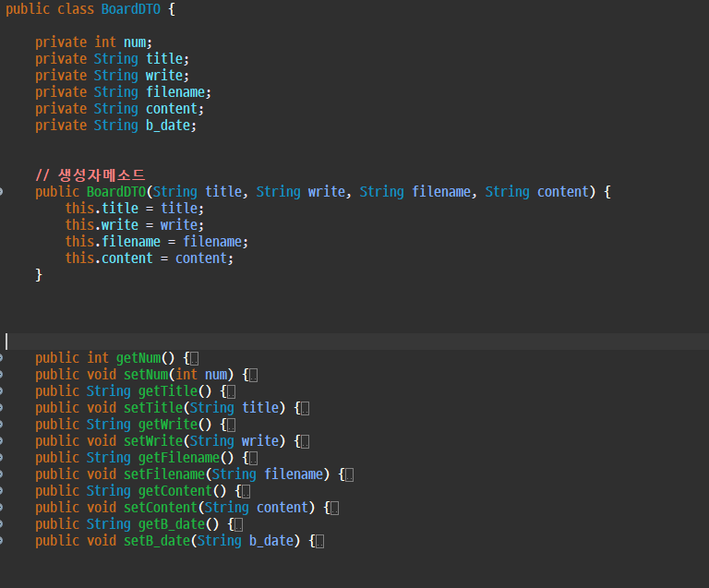Expand the folded body of getWrite()
709x588 pixels.
coord(232,426)
